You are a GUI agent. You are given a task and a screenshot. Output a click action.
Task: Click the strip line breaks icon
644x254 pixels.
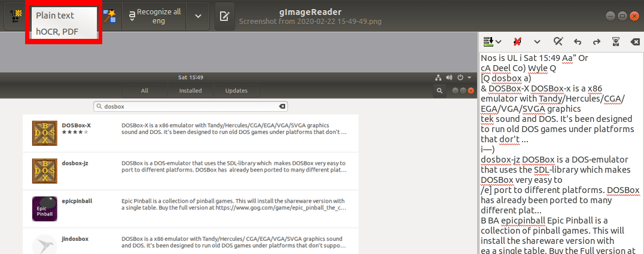[x=517, y=41]
